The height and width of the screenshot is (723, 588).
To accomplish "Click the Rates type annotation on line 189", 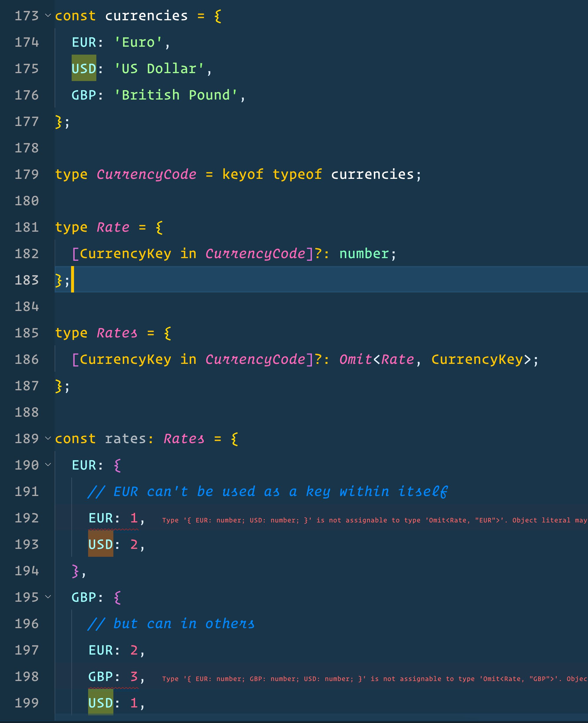I will (x=184, y=438).
